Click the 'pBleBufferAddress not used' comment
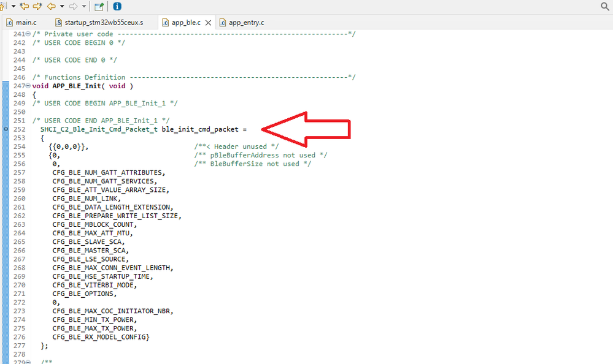This screenshot has width=613, height=364. coord(261,155)
